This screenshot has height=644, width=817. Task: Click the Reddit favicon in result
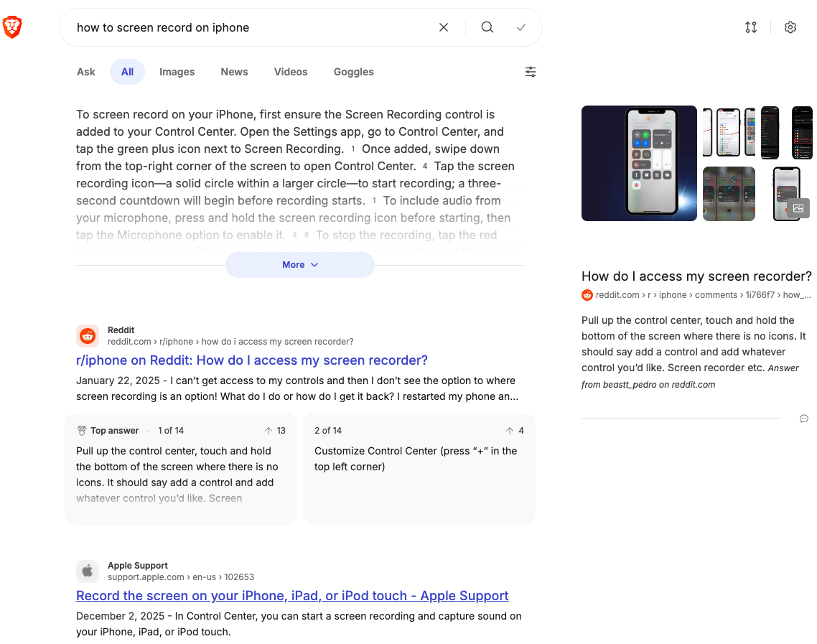point(88,336)
